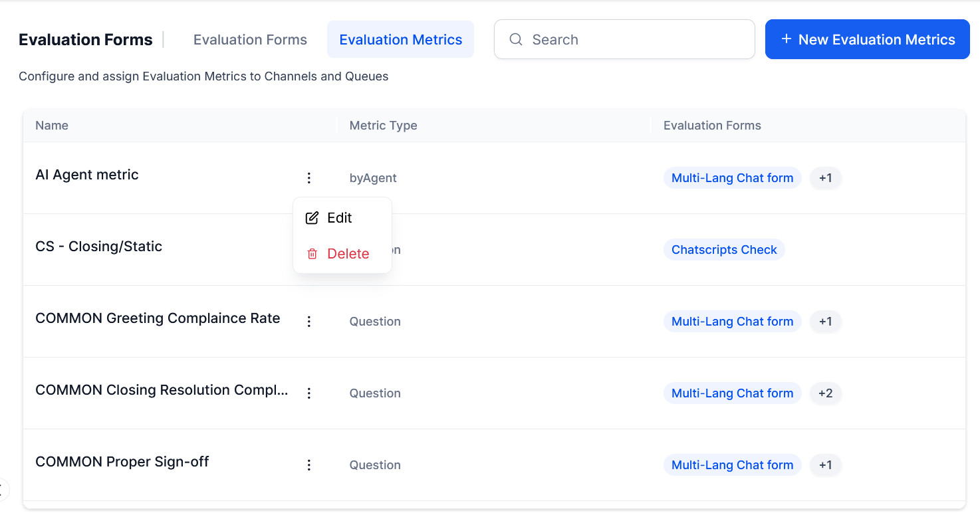The image size is (980, 513).
Task: Expand +1 badge for Greeting Complaince Rate row
Action: click(825, 322)
